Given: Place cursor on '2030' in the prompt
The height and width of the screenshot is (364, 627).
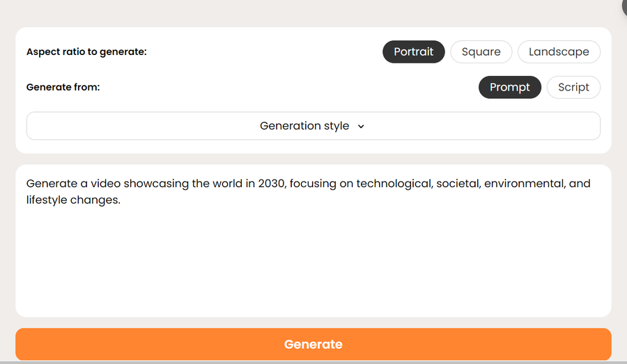Looking at the screenshot, I should (x=272, y=184).
